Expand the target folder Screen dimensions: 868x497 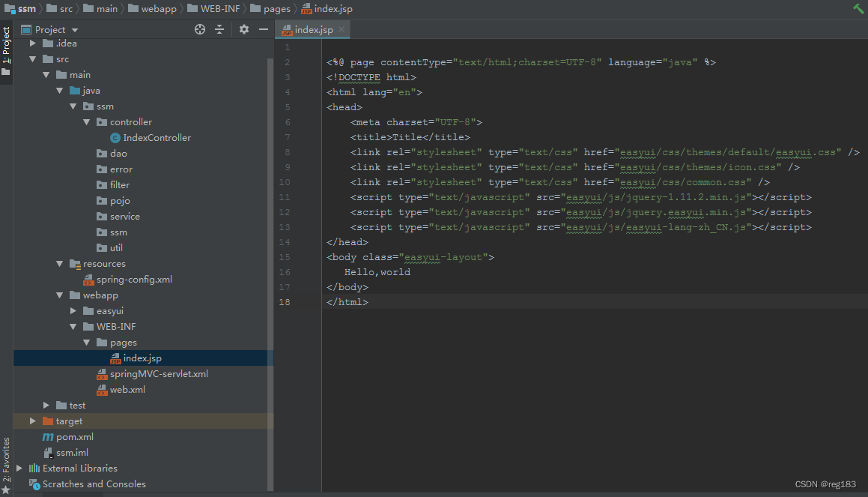[x=33, y=421]
